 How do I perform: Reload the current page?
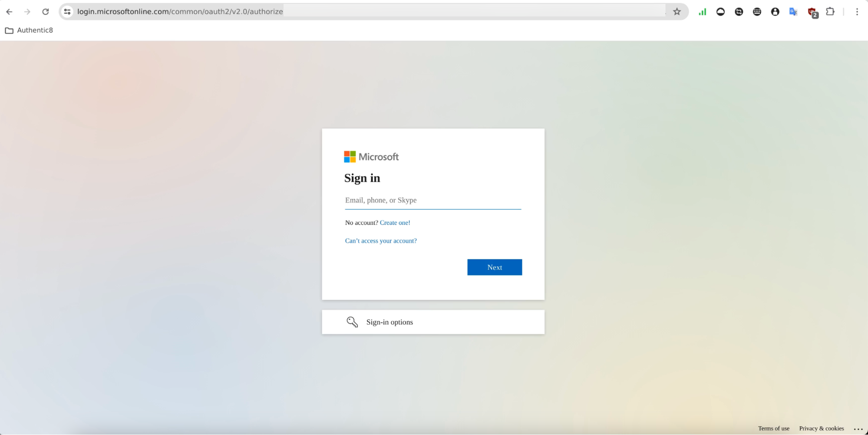[x=46, y=12]
